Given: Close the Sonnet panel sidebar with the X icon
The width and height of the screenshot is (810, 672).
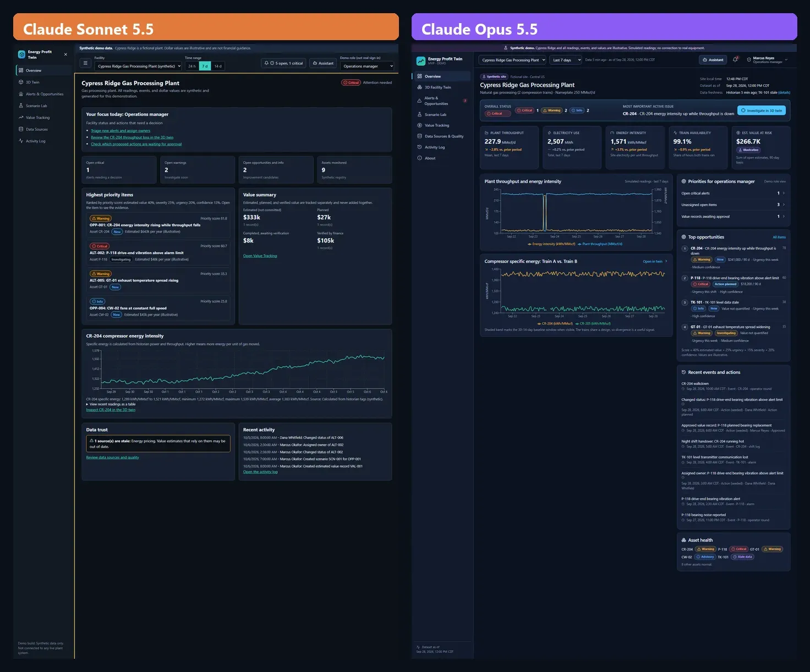Looking at the screenshot, I should [x=65, y=54].
